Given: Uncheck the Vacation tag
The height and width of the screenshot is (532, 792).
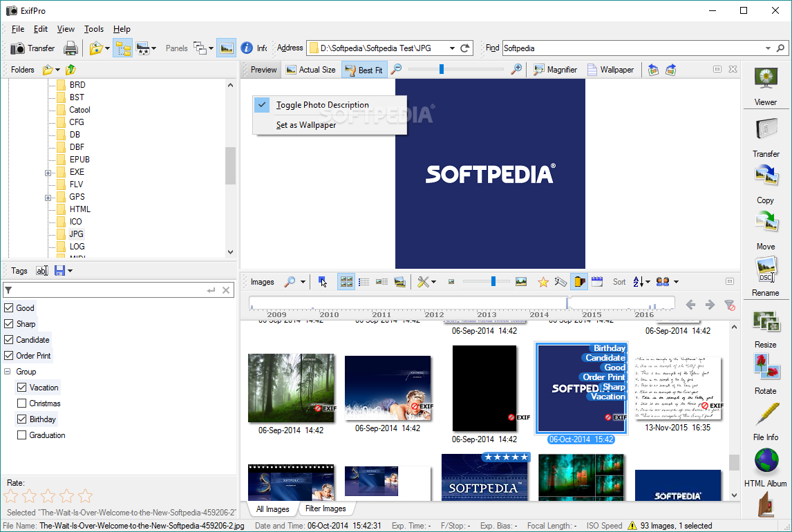Looking at the screenshot, I should (x=21, y=387).
